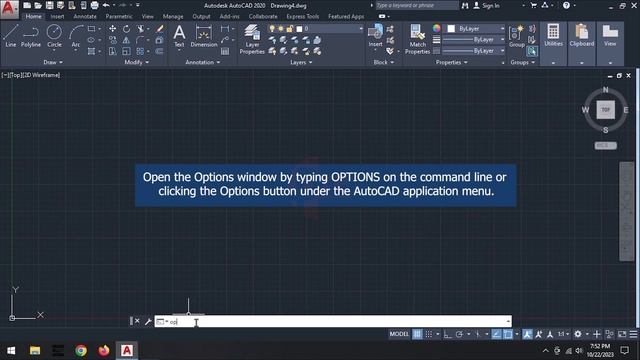Open the annotation scale 1:1 dropdown
Screen dimensions: 640x360
(x=564, y=334)
